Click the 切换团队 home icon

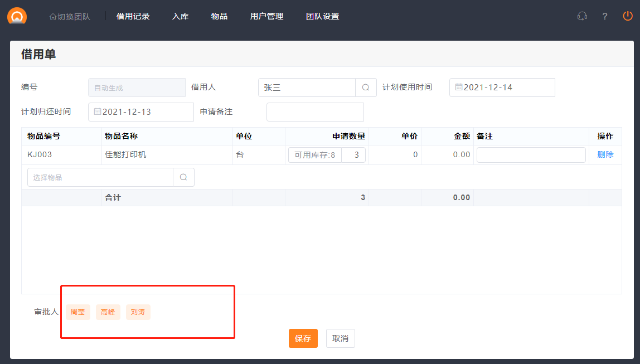click(x=53, y=17)
